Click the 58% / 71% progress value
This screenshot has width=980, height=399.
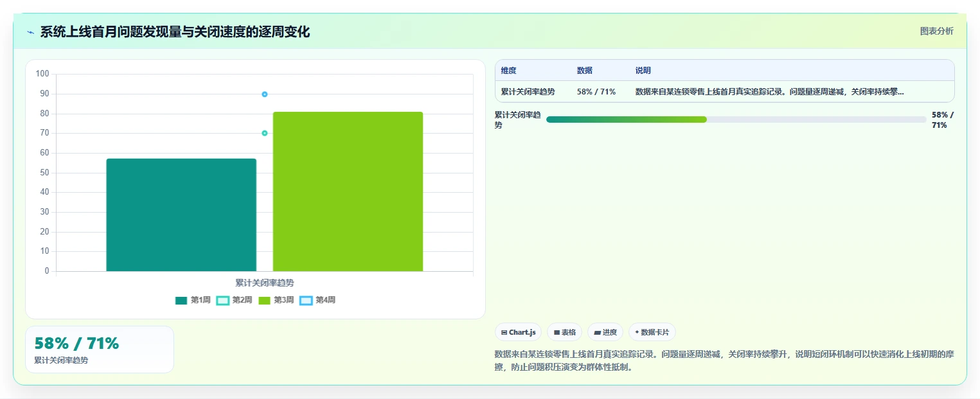(943, 120)
